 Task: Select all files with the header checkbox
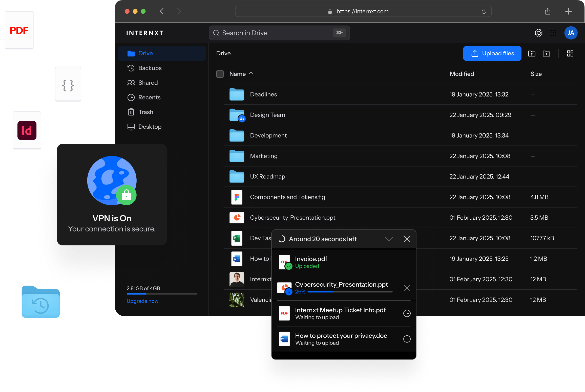220,74
